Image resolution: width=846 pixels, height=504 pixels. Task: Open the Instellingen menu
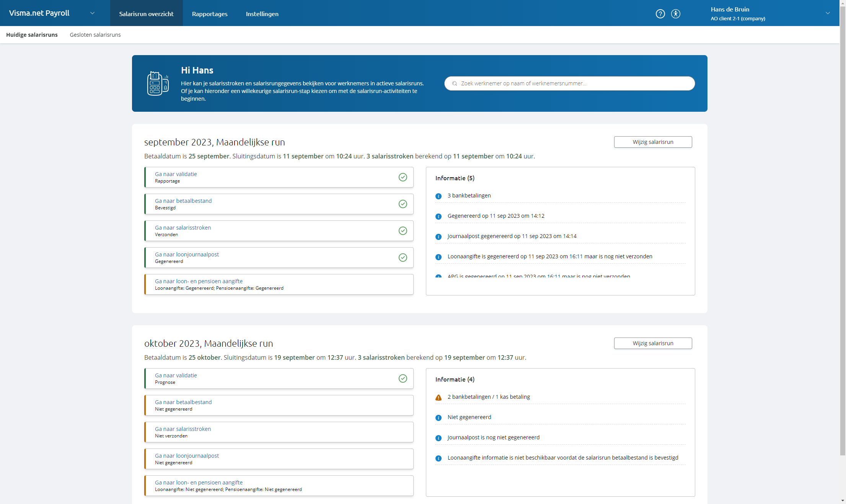coord(262,14)
